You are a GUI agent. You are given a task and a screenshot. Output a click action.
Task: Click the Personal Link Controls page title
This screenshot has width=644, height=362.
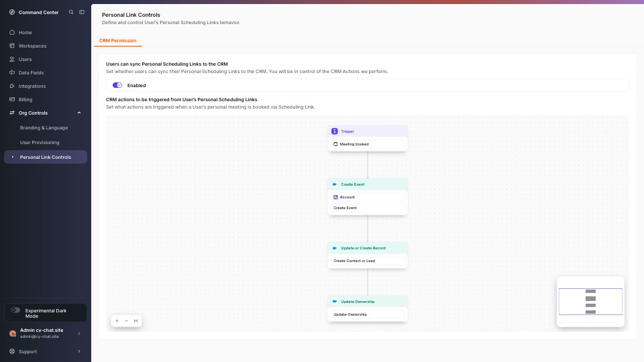pyautogui.click(x=131, y=15)
